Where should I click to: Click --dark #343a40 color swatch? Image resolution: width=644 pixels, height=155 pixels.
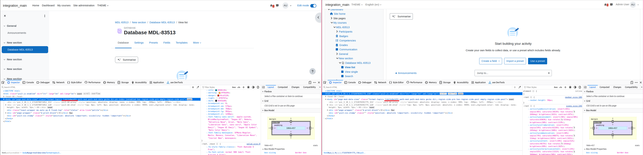[216, 101]
